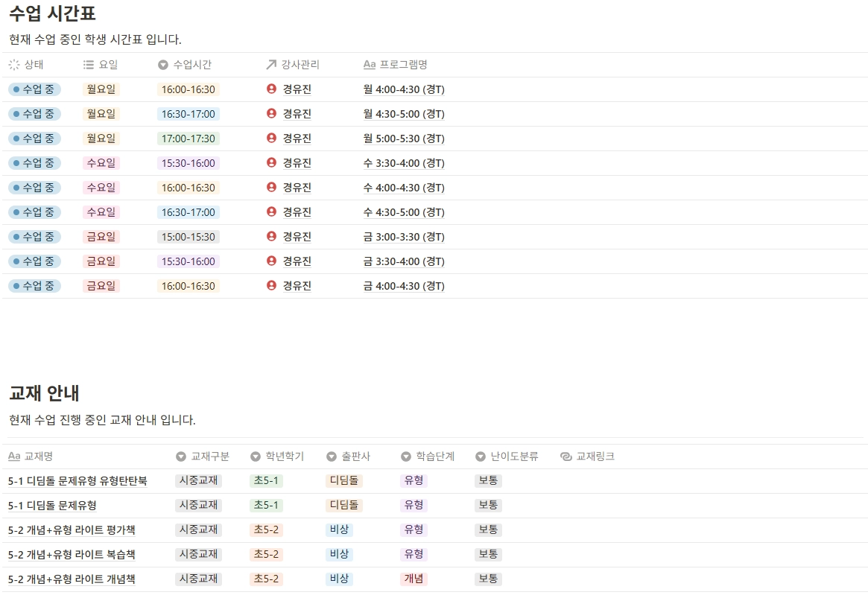
Task: Open the 프로그램명 column header menu
Action: 395,65
